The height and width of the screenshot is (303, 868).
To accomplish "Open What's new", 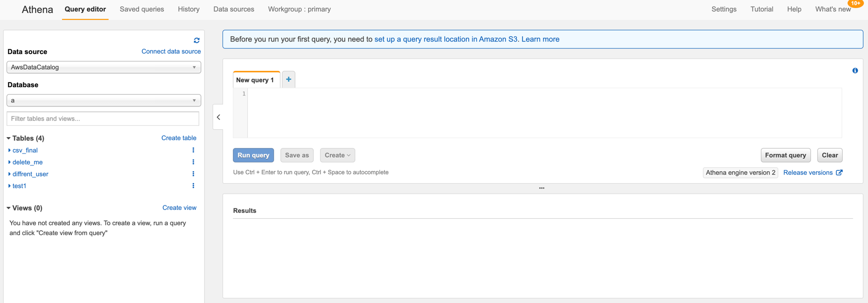I will 833,9.
